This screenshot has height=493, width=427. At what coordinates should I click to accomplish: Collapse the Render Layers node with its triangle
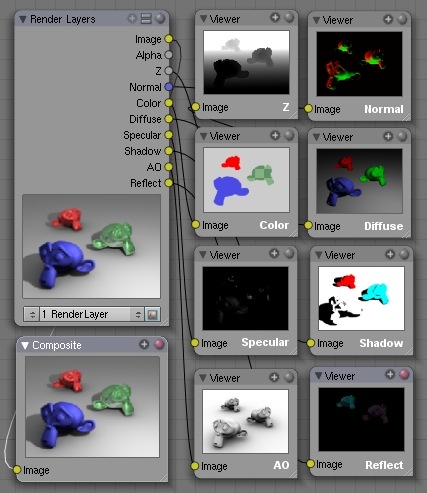pos(23,19)
